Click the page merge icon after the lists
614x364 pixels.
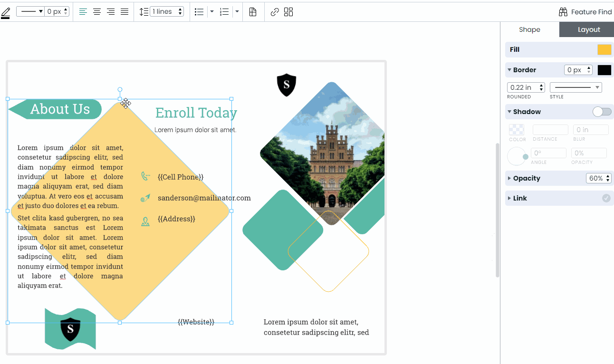253,11
